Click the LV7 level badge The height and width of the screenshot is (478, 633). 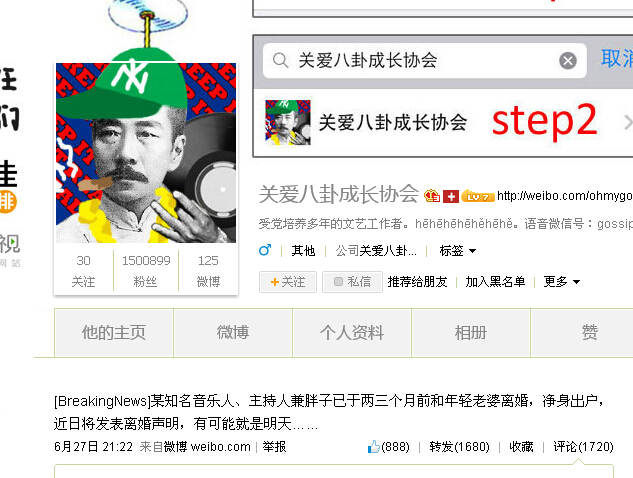478,196
